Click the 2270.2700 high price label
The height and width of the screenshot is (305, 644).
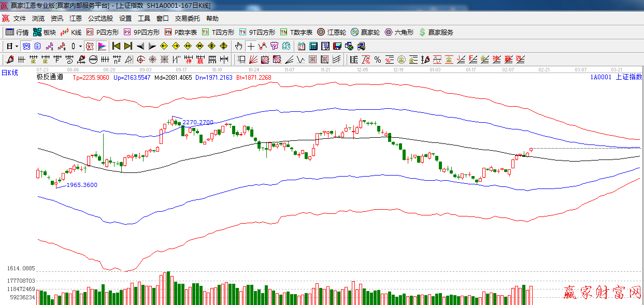point(198,122)
